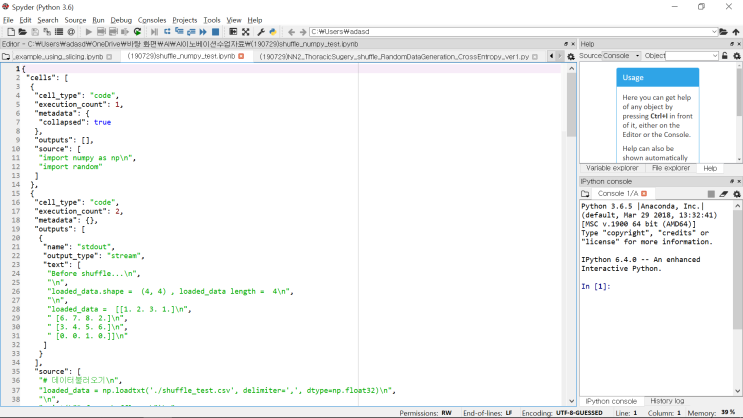This screenshot has height=418, width=743.
Task: Switch to History log tab
Action: point(667,401)
